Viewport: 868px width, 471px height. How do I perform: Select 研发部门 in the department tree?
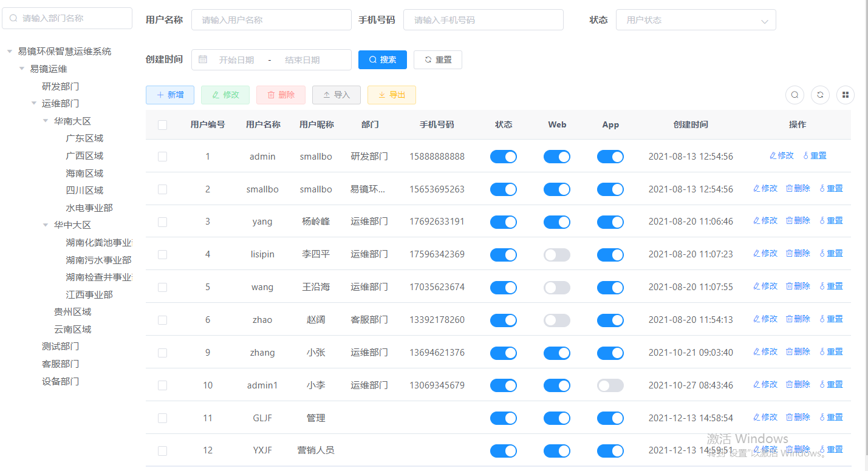click(60, 86)
